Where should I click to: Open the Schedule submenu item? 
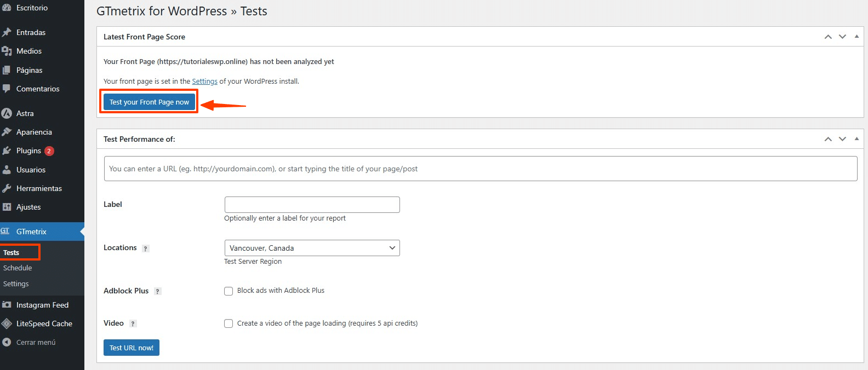point(18,268)
